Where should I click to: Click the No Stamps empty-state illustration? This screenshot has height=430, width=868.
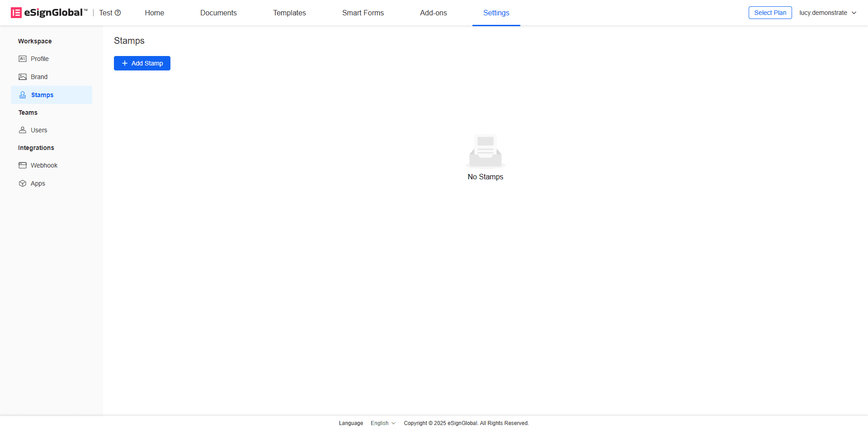click(x=485, y=151)
